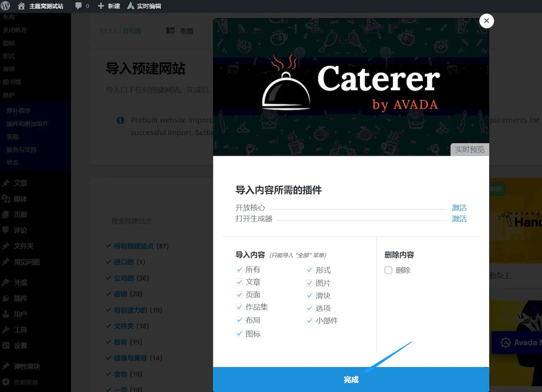Image resolution: width=542 pixels, height=392 pixels.
Task: Click 新建 in the admin bar
Action: point(114,6)
